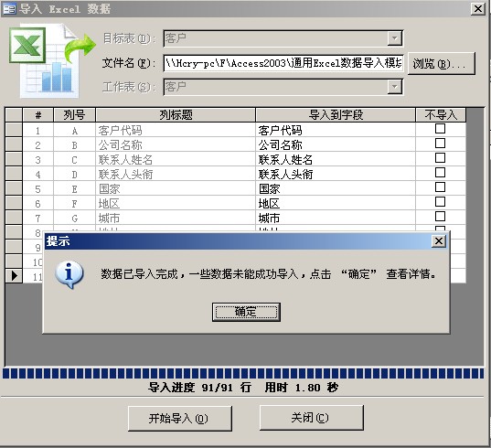The height and width of the screenshot is (448, 491).
Task: Check 不导入 box for 客户代码 row
Action: pyautogui.click(x=440, y=128)
